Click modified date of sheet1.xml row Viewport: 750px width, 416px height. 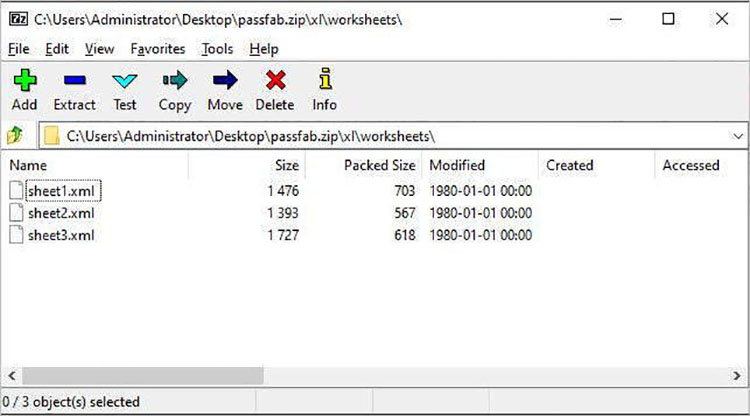[481, 191]
